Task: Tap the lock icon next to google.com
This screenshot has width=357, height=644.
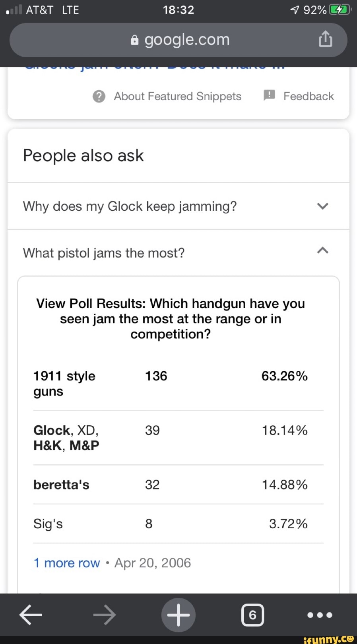Action: [134, 39]
